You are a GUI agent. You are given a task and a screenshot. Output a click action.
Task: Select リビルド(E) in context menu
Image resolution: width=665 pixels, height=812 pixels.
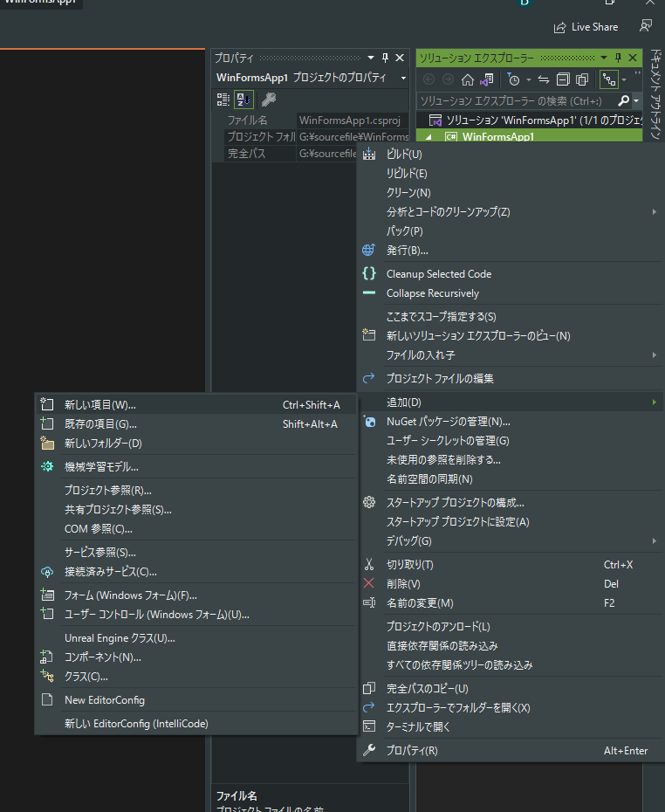point(511,174)
